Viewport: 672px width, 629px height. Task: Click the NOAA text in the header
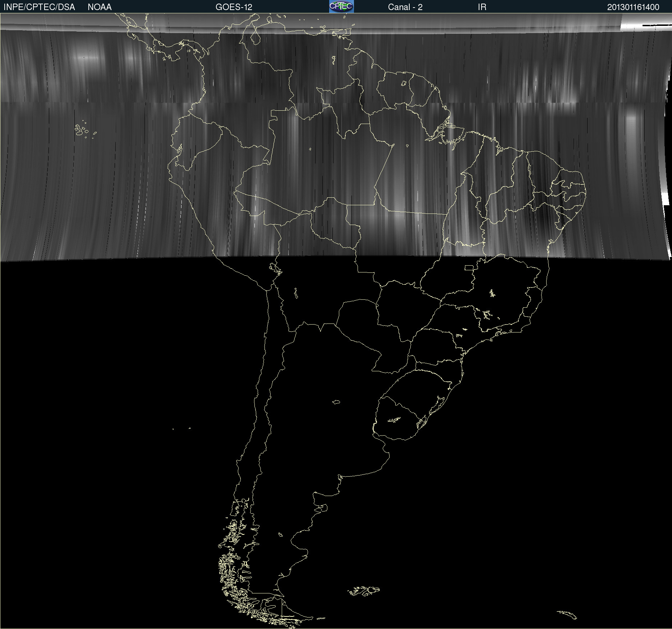pos(100,7)
